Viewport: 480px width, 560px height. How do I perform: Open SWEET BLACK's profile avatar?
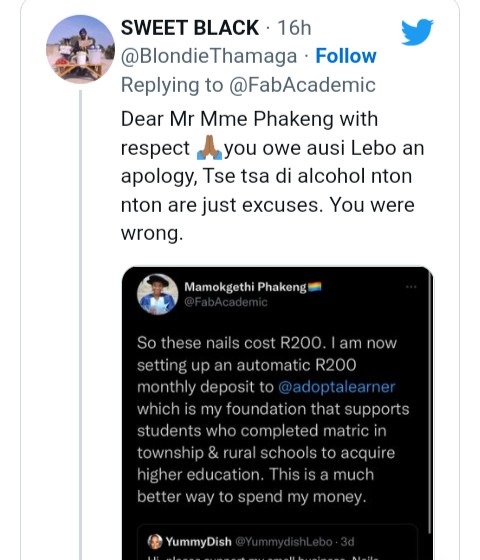(x=80, y=49)
